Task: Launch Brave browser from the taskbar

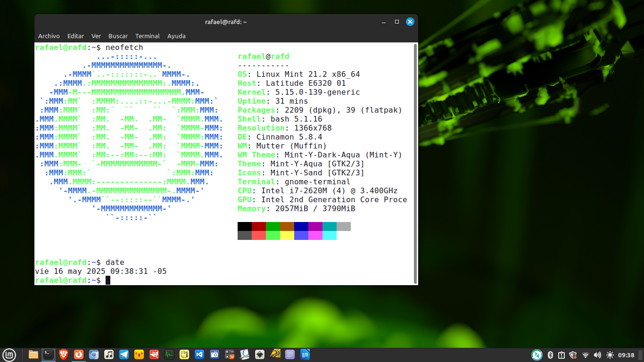Action: coord(64,354)
